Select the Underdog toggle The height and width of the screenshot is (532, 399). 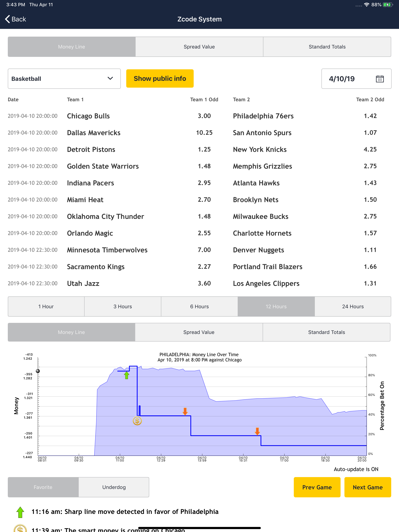pos(114,487)
